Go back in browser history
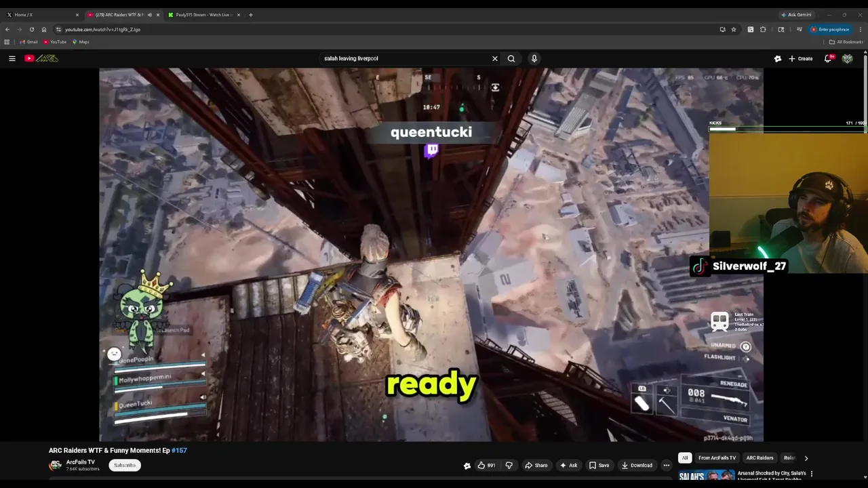 7,29
